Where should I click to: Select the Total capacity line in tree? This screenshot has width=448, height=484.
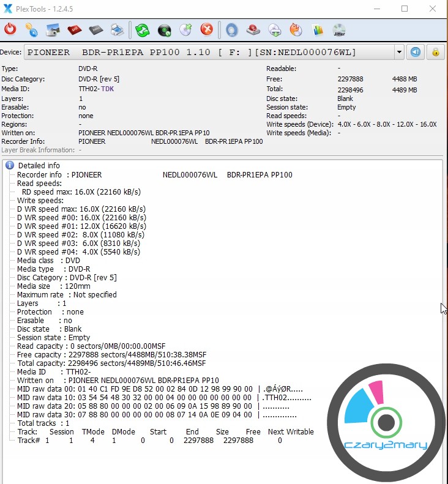pos(111,363)
